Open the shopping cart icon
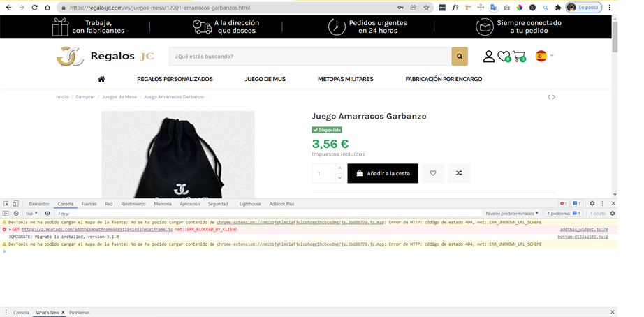This screenshot has width=644, height=317. coord(519,57)
